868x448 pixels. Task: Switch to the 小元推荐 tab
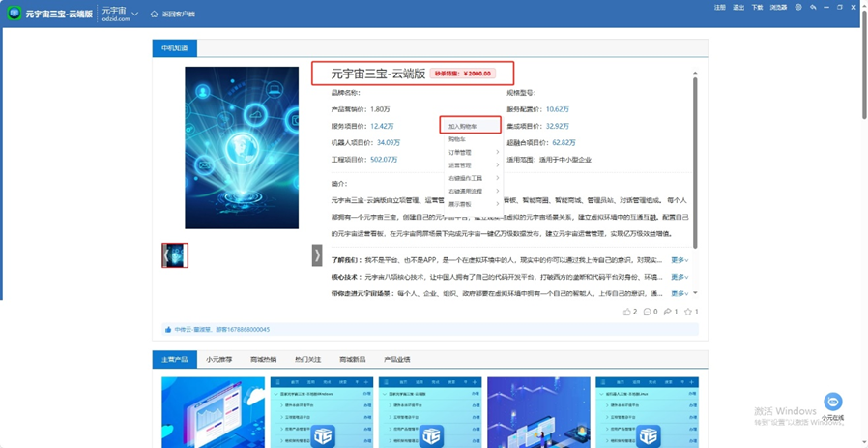coord(219,359)
